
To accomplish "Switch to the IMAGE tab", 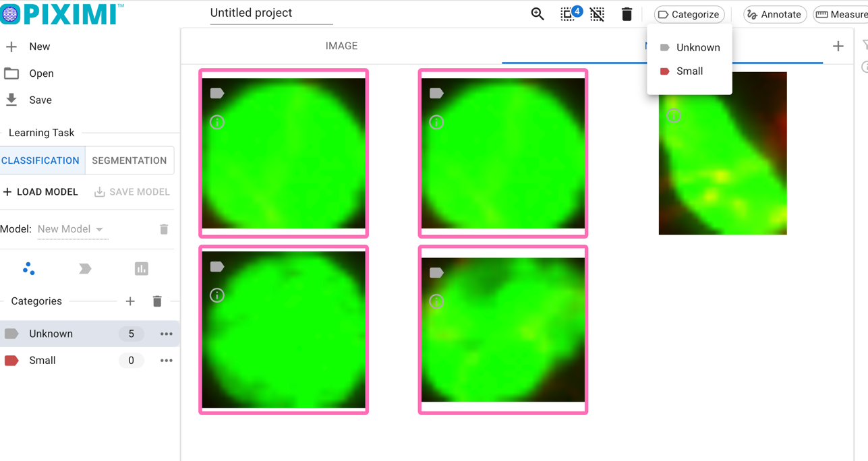I will [341, 46].
